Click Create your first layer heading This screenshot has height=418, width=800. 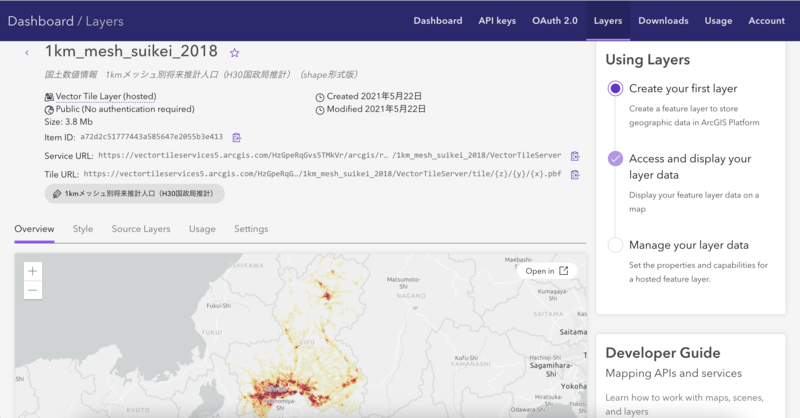click(x=683, y=88)
